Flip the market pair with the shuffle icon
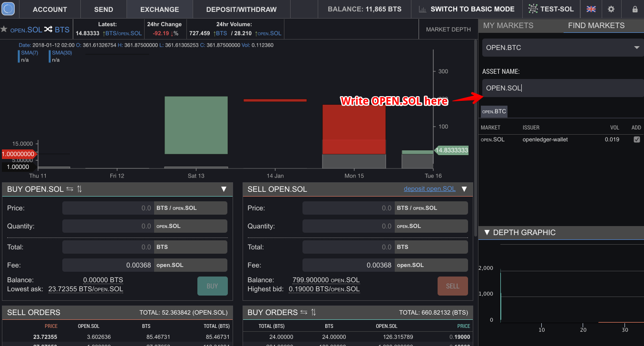The height and width of the screenshot is (346, 644). click(49, 30)
